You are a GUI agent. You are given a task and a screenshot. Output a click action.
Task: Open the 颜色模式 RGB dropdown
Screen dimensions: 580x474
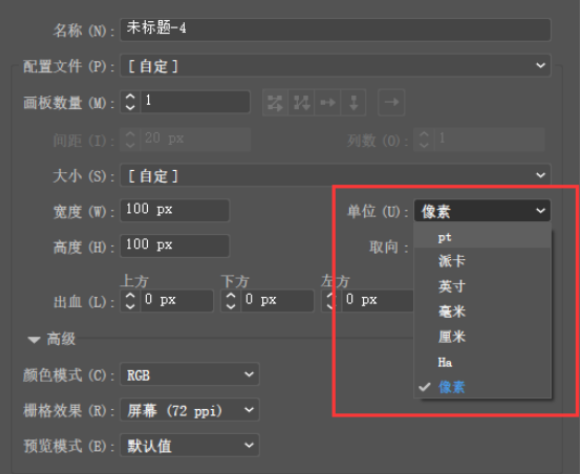tap(189, 374)
